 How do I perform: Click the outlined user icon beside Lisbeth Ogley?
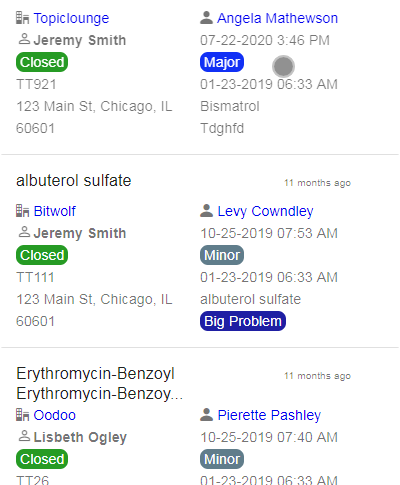(24, 436)
